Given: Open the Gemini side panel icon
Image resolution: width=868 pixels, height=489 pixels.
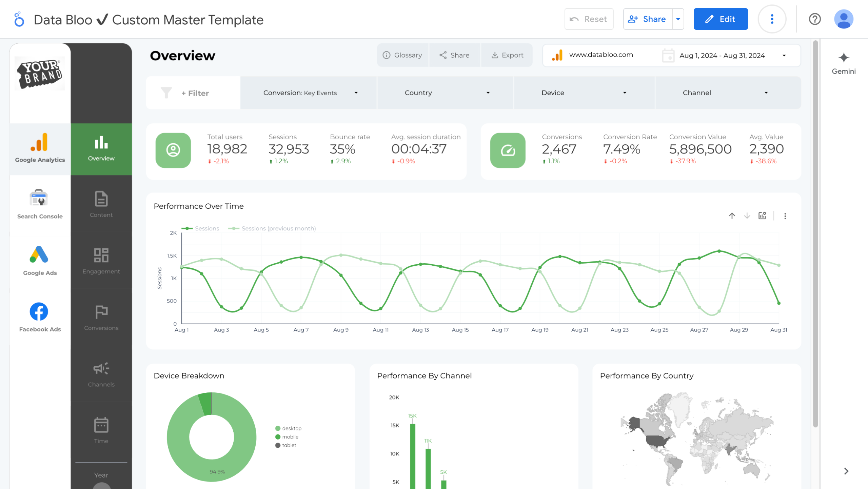Looking at the screenshot, I should point(843,63).
